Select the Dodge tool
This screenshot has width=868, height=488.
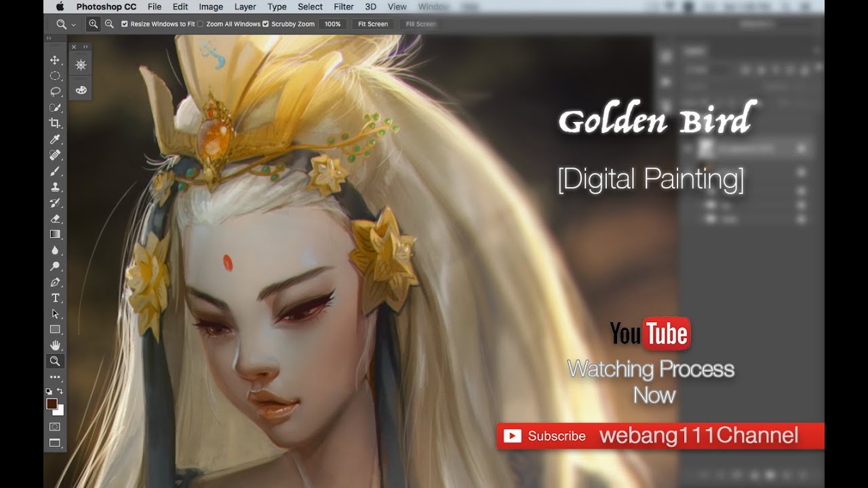[x=55, y=266]
